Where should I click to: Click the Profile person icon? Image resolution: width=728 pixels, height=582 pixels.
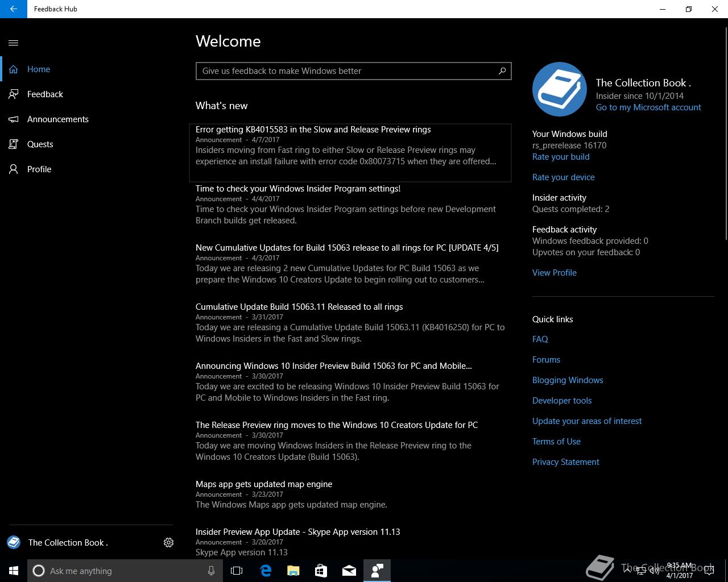tap(14, 169)
